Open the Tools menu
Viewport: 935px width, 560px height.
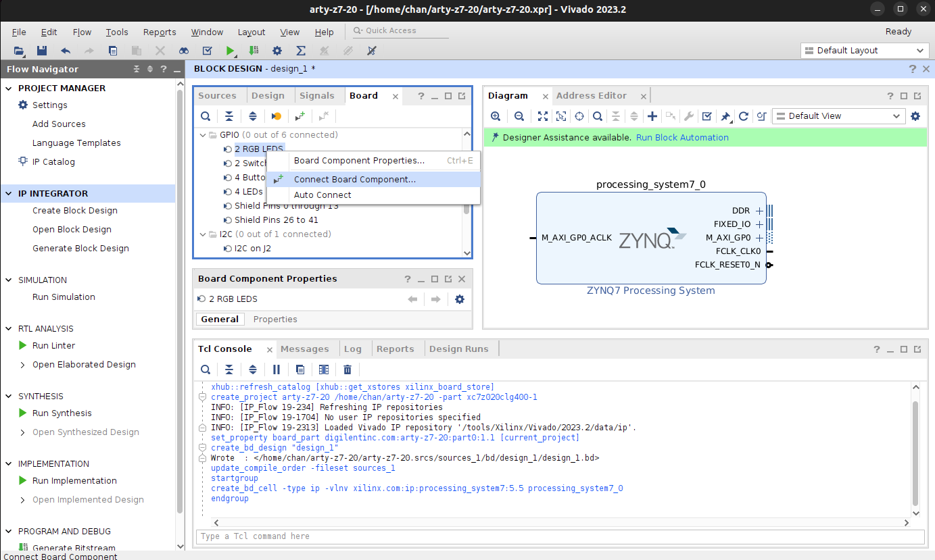pyautogui.click(x=117, y=32)
